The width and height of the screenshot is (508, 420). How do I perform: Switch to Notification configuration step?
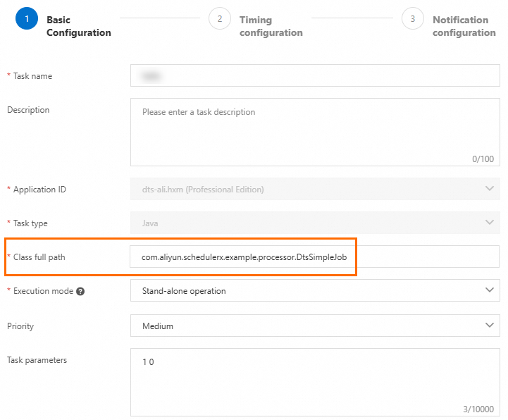tap(464, 26)
